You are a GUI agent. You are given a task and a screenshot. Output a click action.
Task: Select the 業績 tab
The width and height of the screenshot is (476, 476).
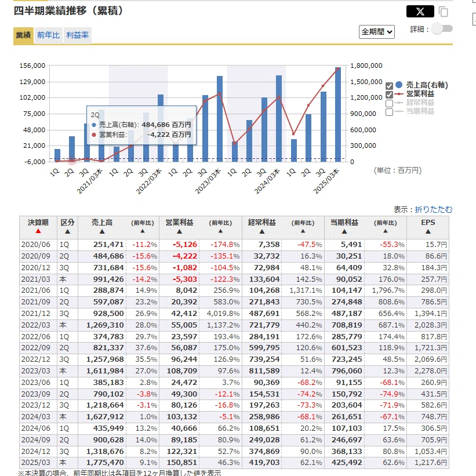pyautogui.click(x=23, y=35)
